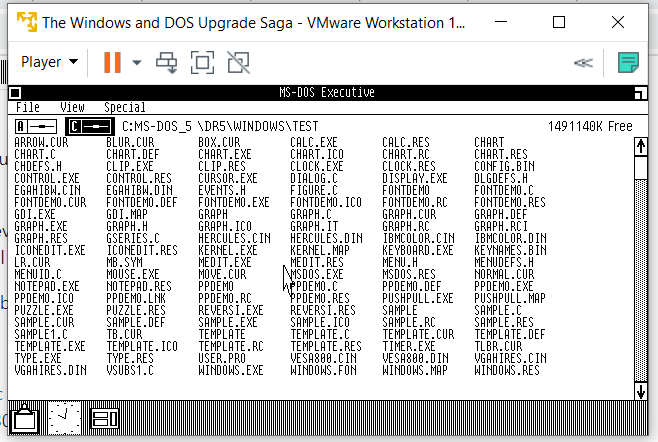Screen dimensions: 658x442
Task: Click the directory path C:MS-DOS_5 \DR5\WINDOWS\TEST
Action: [220, 126]
